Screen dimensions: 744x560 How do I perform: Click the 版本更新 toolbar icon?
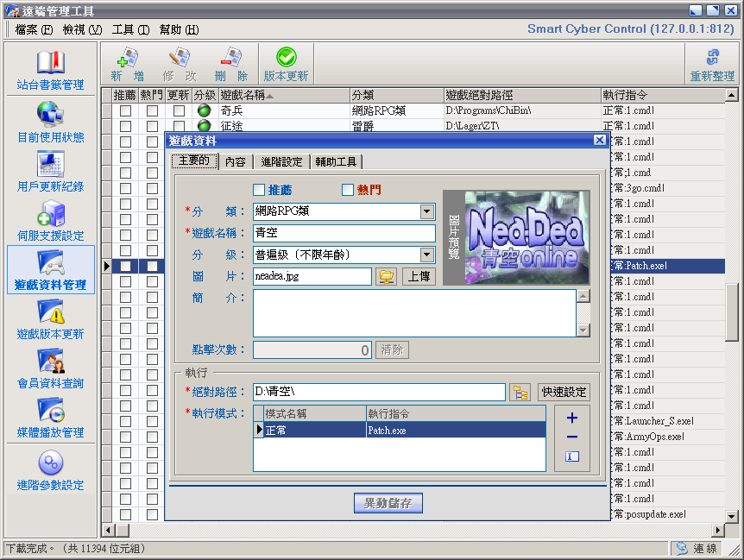(285, 64)
